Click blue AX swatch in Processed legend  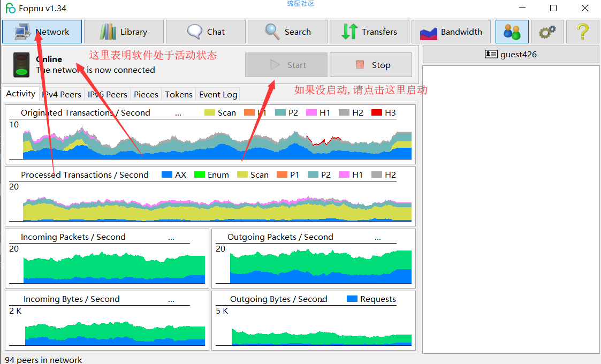167,175
